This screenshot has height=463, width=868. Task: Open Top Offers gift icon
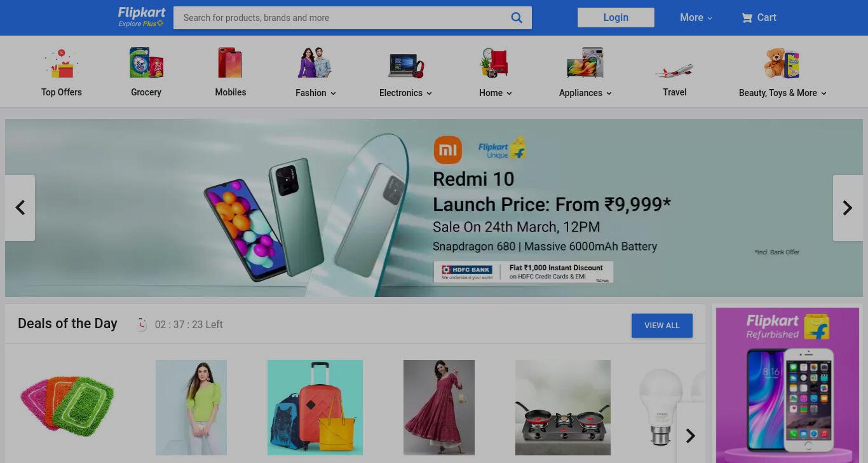(62, 63)
